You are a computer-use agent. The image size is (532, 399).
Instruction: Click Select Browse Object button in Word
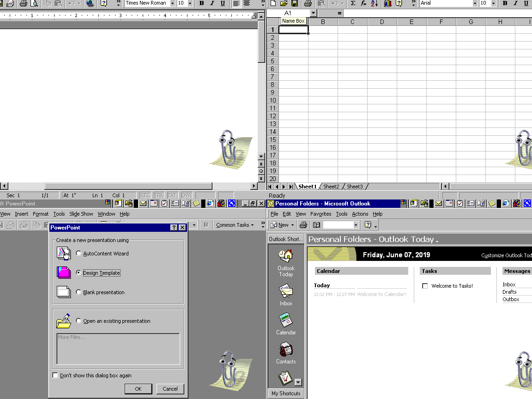[261, 171]
